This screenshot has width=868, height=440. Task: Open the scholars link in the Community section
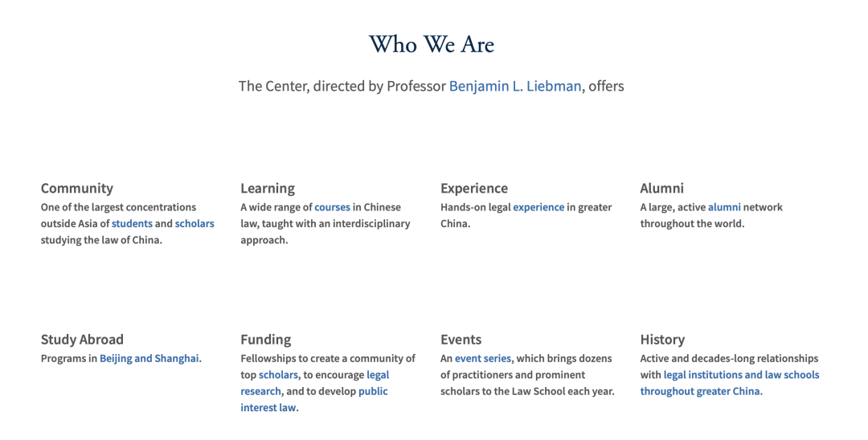tap(194, 223)
